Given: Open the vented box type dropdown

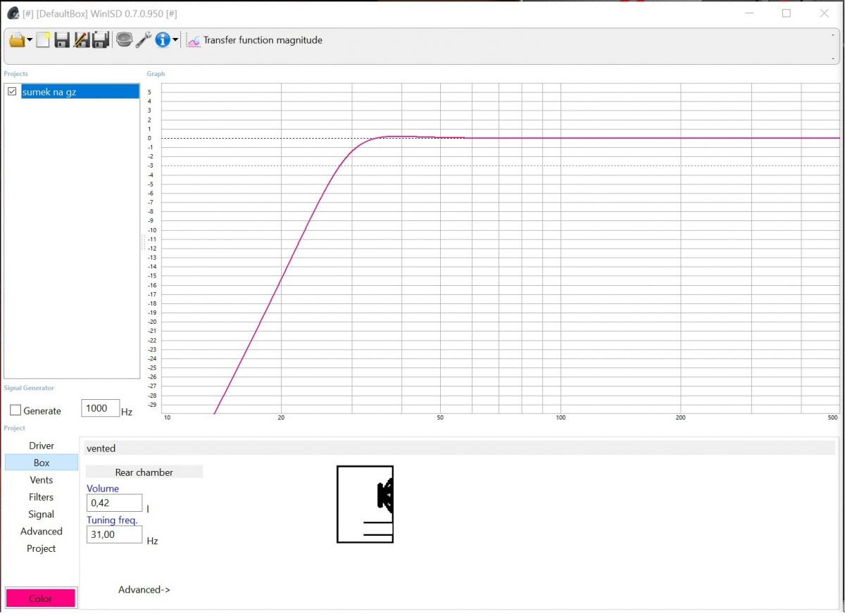Looking at the screenshot, I should (x=460, y=448).
